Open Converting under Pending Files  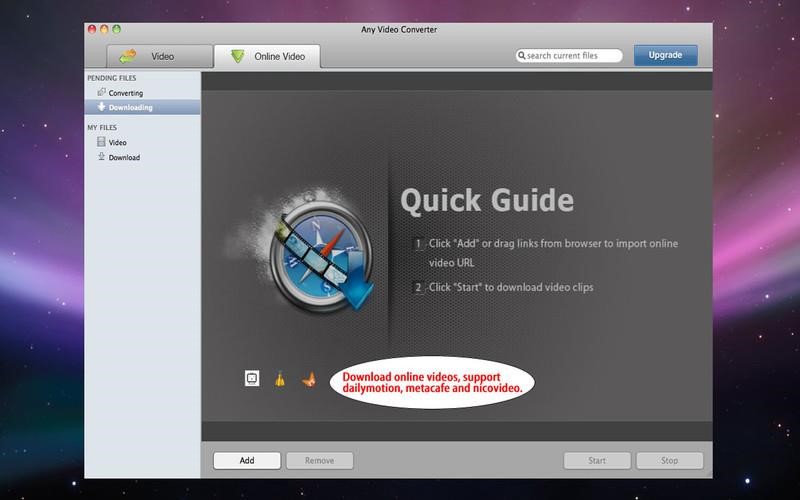[142, 93]
